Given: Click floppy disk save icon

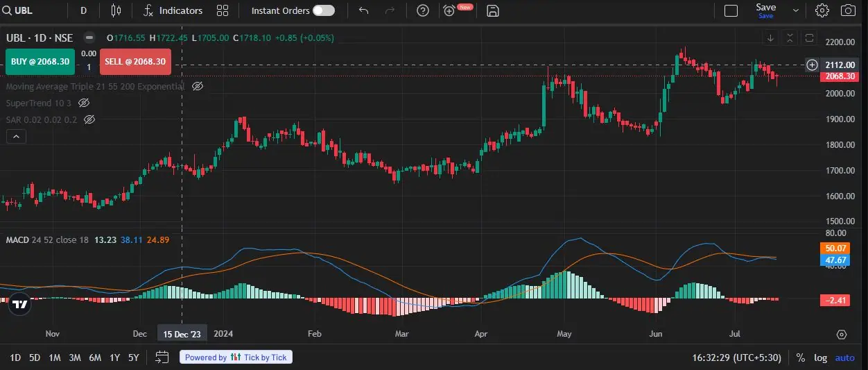Looking at the screenshot, I should (x=493, y=10).
